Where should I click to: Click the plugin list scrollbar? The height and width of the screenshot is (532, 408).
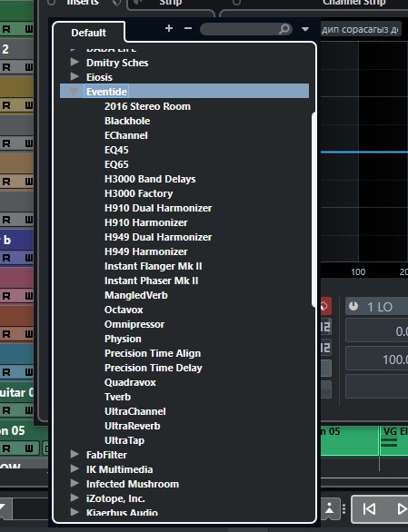(x=313, y=210)
